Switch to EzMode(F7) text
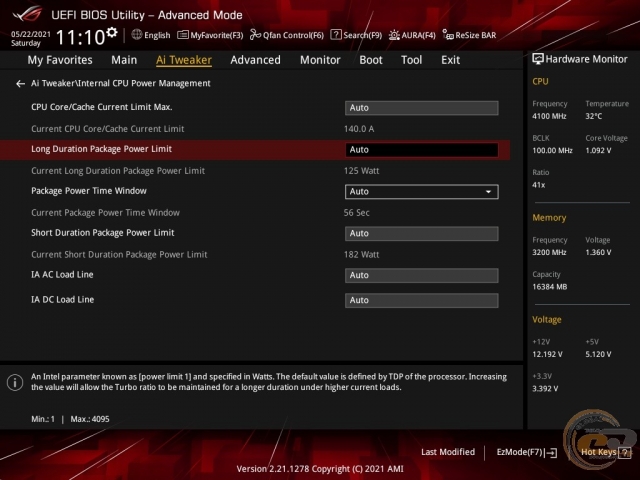Screen dimensions: 640x480 tap(520, 452)
